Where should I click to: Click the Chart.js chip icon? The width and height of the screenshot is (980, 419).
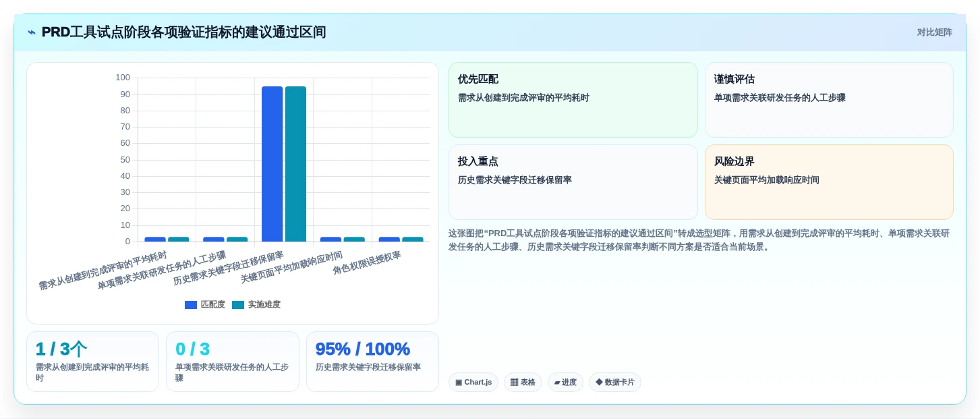click(x=459, y=383)
